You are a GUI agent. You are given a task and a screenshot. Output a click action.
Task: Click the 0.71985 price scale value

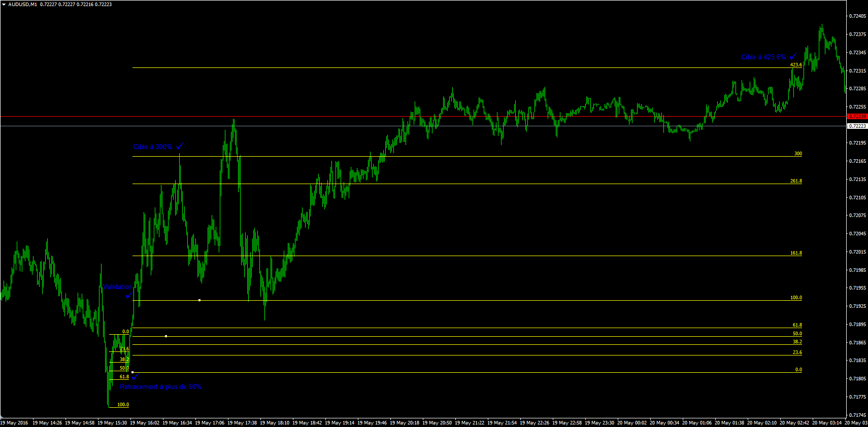pos(857,270)
